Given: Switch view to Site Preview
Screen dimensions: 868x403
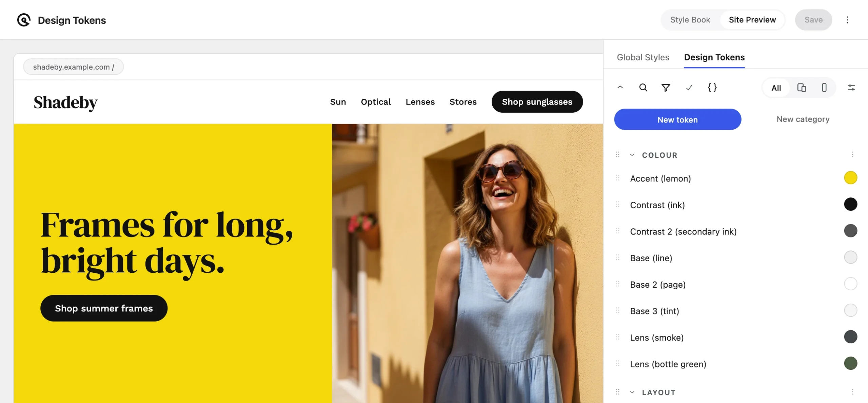Looking at the screenshot, I should (752, 20).
